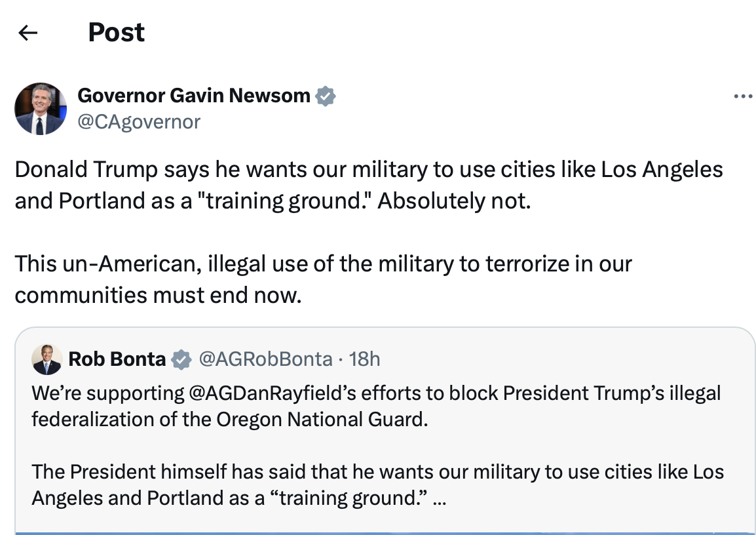Open the Governor Gavin Newsom display name
The height and width of the screenshot is (535, 756).
(x=193, y=96)
